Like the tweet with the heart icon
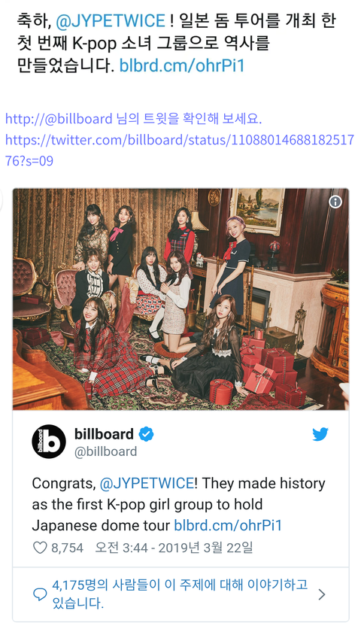This screenshot has height=644, width=361. [x=40, y=548]
